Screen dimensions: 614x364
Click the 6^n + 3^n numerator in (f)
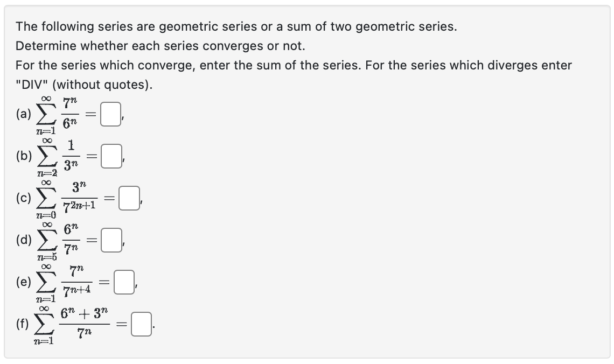pos(84,314)
